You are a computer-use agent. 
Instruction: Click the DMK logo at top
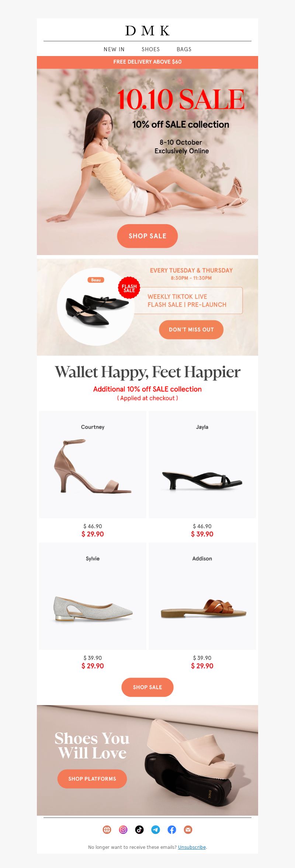[x=147, y=31]
